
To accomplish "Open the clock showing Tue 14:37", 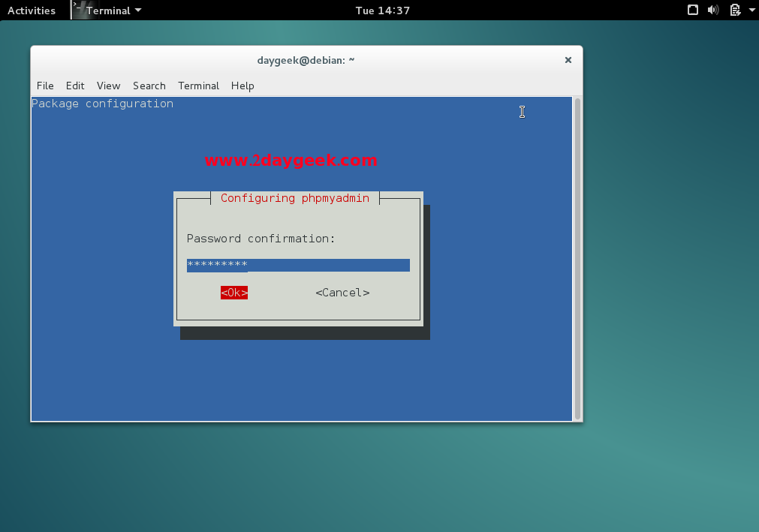I will 382,11.
